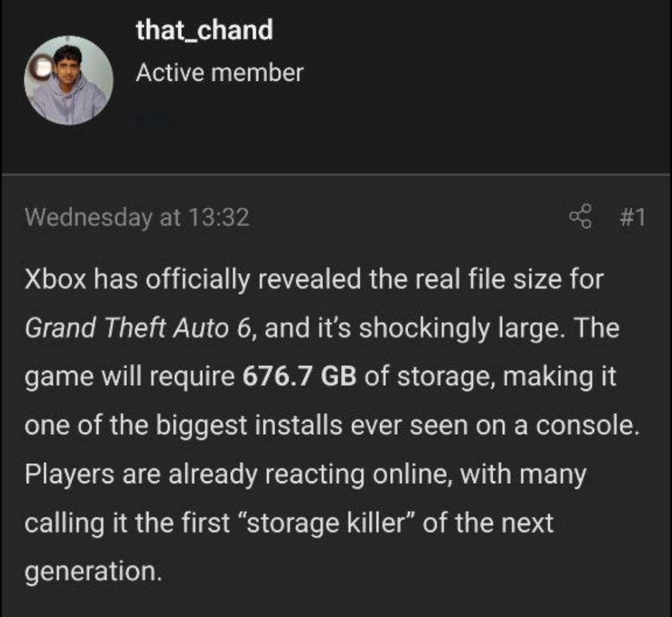672x617 pixels.
Task: Open that_chand's profile avatar
Action: pyautogui.click(x=68, y=80)
